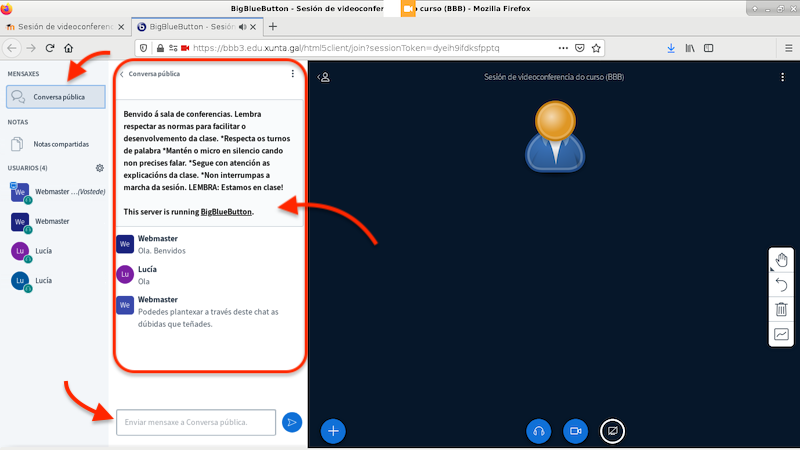Open the BigBlueButton link in welcome message

226,212
